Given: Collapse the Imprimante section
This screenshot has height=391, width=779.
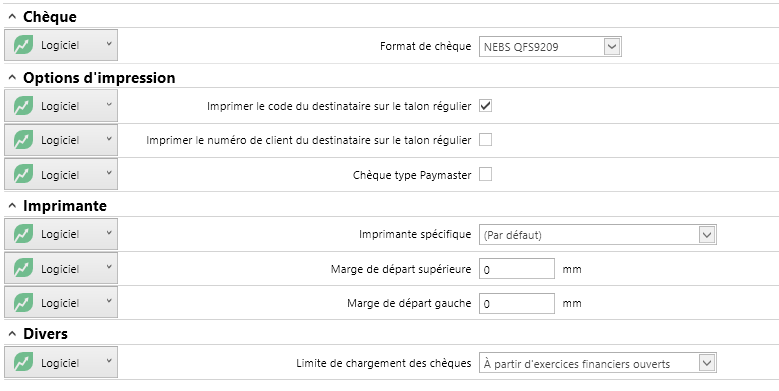Looking at the screenshot, I should click(12, 206).
